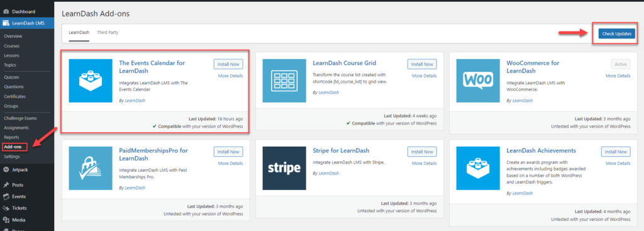Click LearnDash author link under WooCommerce card
Viewport: 644px width, 231px height.
pos(523,100)
